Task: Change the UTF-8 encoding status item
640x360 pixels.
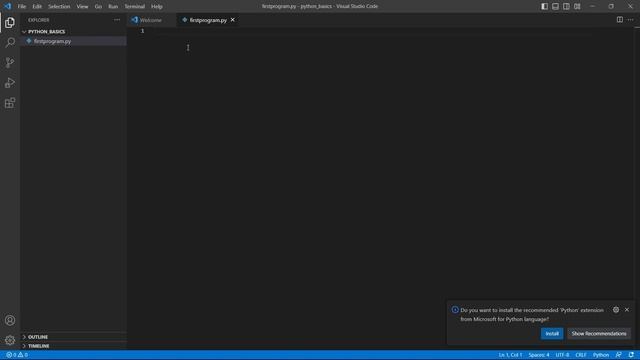Action: pyautogui.click(x=562, y=355)
